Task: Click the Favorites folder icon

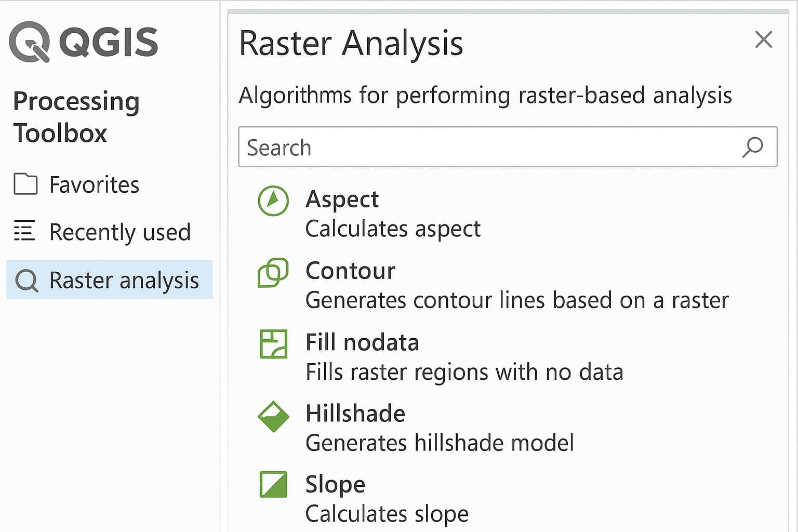Action: tap(25, 184)
